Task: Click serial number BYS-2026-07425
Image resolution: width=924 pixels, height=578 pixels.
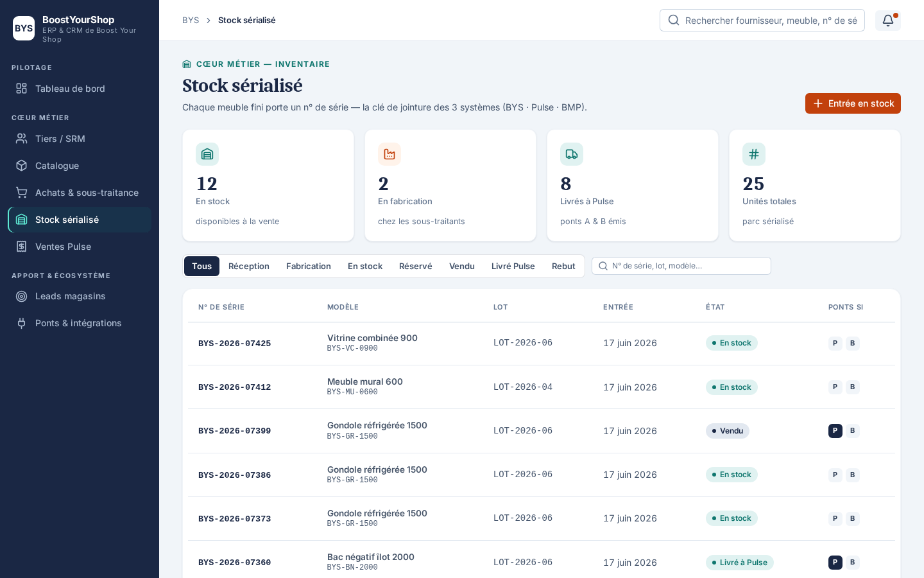Action: [x=235, y=344]
